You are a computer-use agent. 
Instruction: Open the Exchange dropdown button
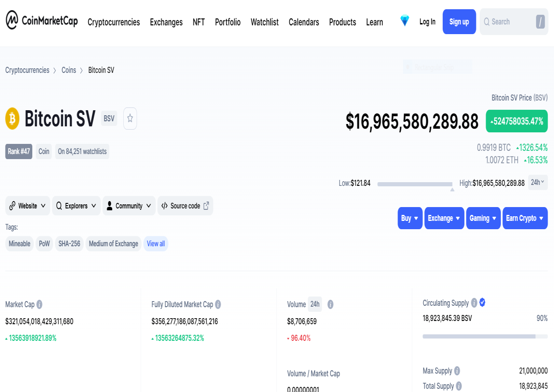tap(444, 218)
